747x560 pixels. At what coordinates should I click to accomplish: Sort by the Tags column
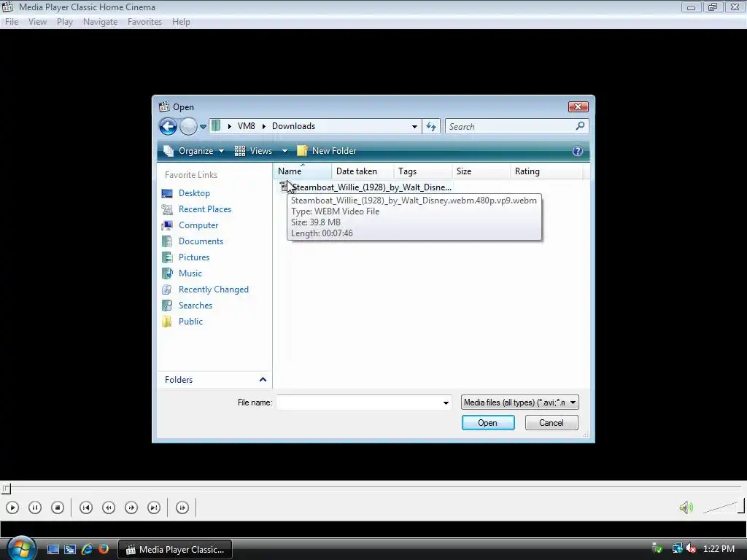pyautogui.click(x=423, y=171)
